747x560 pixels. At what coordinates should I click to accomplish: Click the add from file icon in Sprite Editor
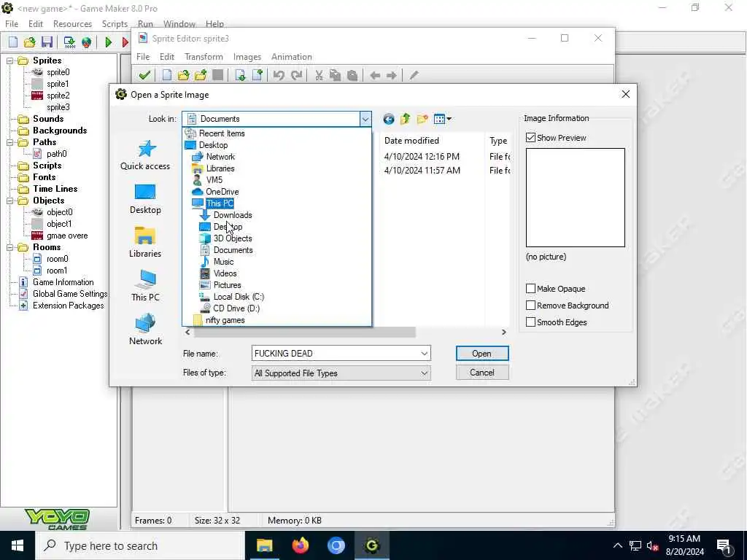[x=201, y=75]
